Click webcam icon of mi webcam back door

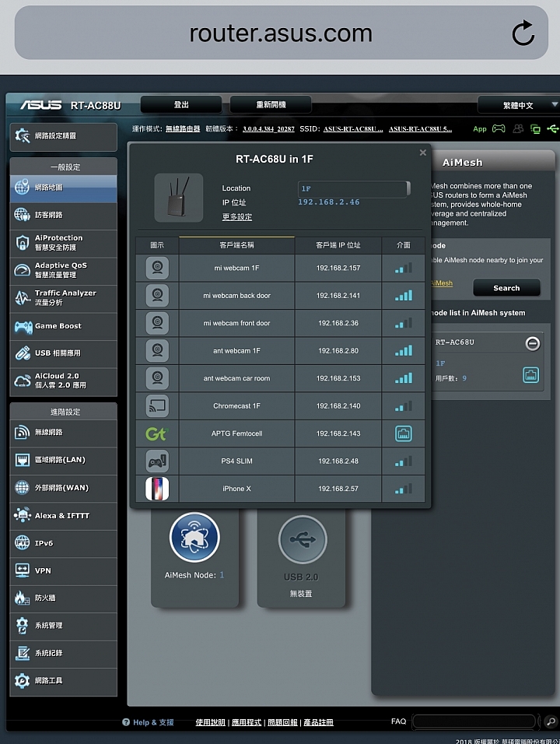[x=157, y=296]
